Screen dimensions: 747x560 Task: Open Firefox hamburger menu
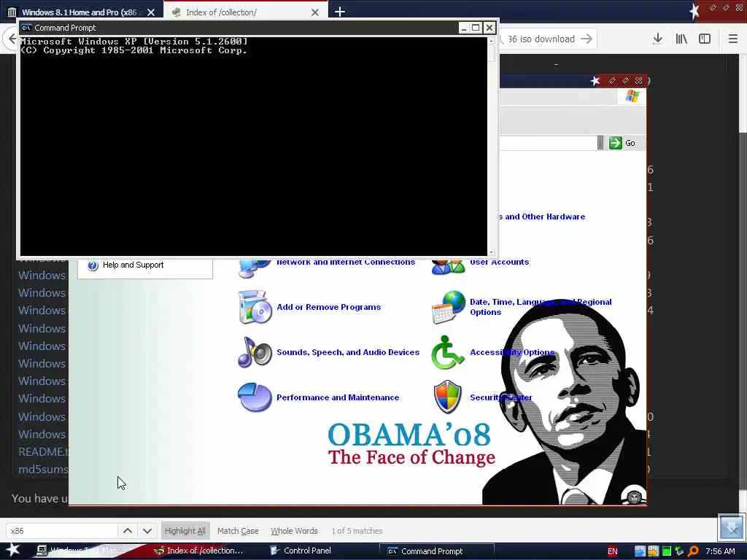point(732,39)
